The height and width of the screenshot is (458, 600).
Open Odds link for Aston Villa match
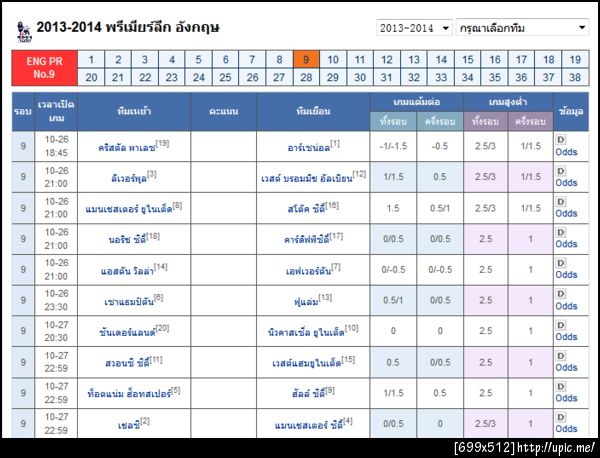pyautogui.click(x=566, y=275)
